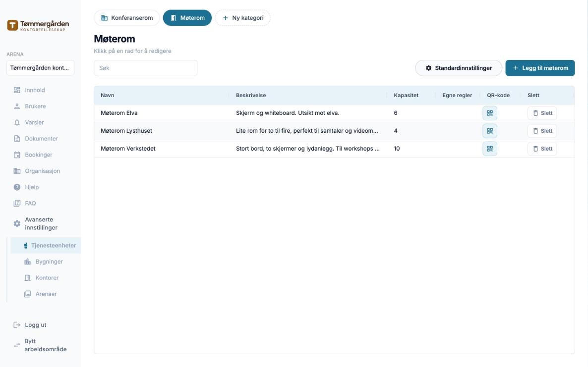Image resolution: width=588 pixels, height=367 pixels.
Task: Open Varsler notifications section
Action: (34, 122)
